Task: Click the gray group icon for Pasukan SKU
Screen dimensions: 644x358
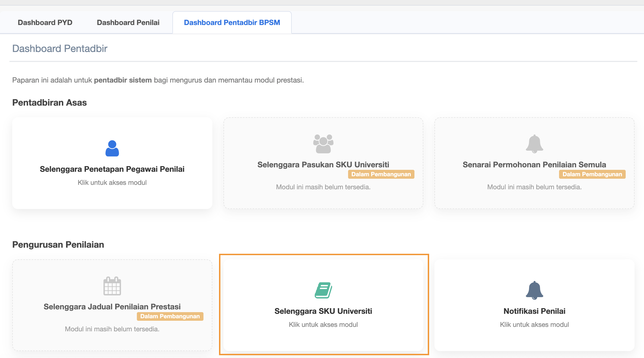Action: [x=323, y=144]
